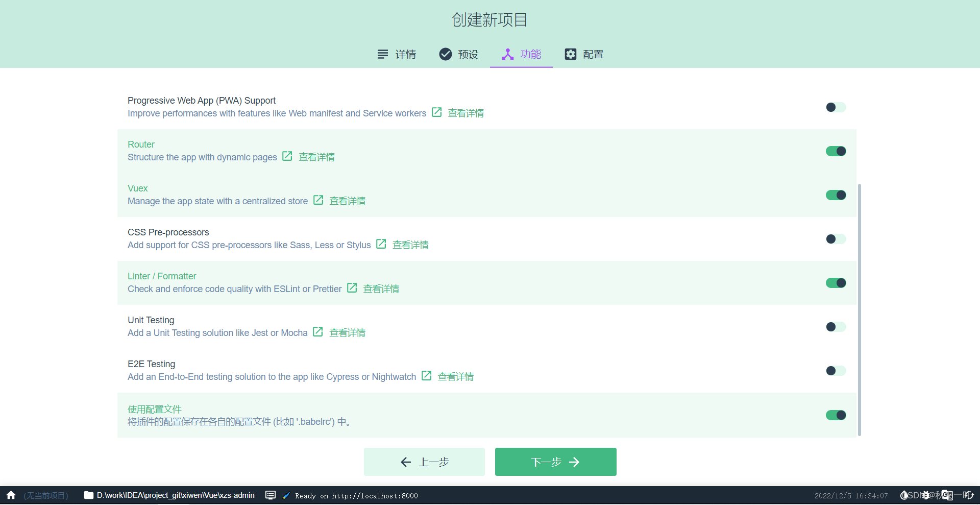Open Unit Testing external link icon
980x505 pixels.
(318, 332)
